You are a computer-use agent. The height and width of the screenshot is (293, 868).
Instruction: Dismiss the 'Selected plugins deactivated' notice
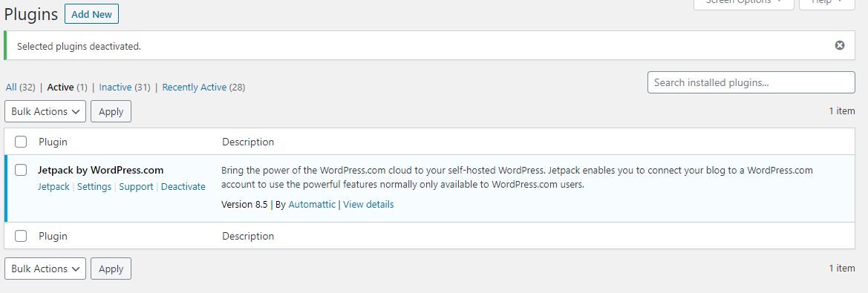840,45
